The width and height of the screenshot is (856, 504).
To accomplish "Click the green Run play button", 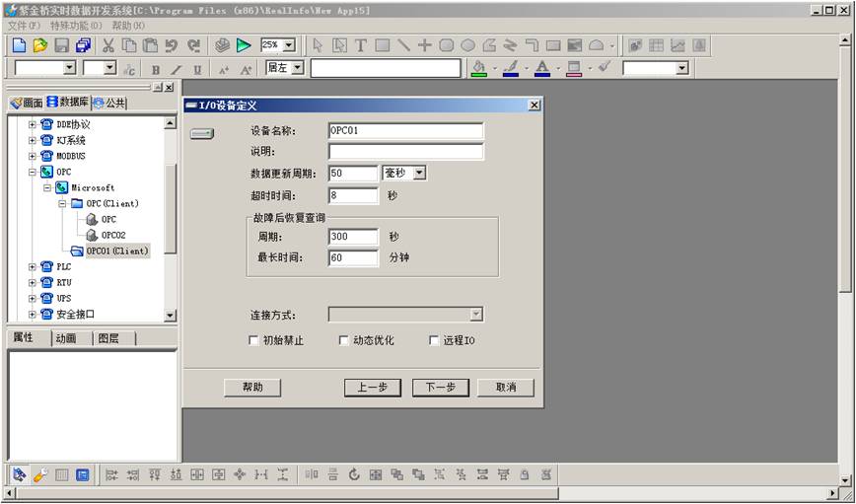I will point(244,45).
